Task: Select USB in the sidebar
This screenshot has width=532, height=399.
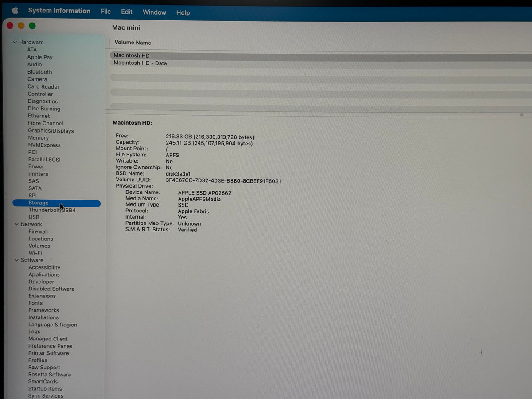Action: click(34, 217)
